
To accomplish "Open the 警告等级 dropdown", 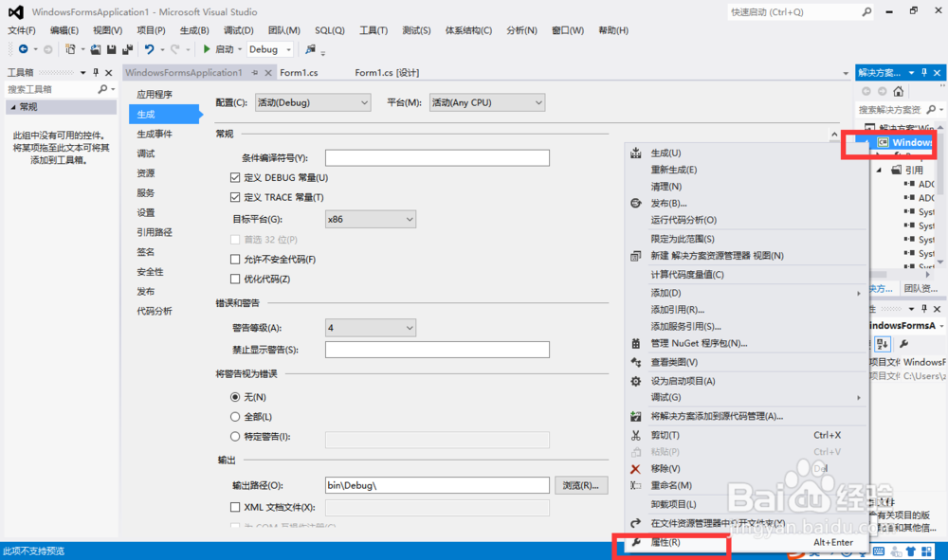I will 370,328.
